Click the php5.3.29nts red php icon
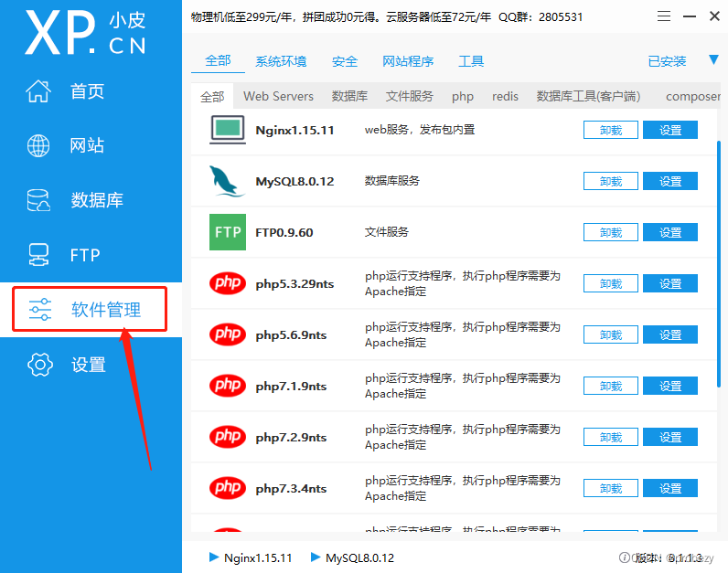Screen dimensions: 728x573 pos(228,283)
